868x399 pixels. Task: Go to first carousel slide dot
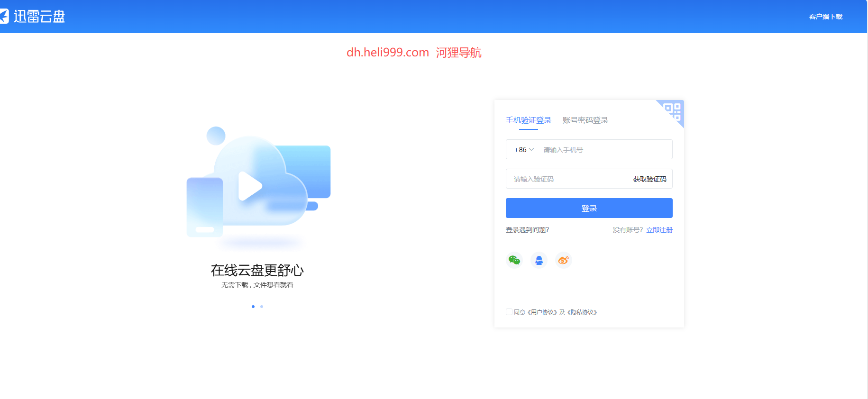tap(253, 307)
